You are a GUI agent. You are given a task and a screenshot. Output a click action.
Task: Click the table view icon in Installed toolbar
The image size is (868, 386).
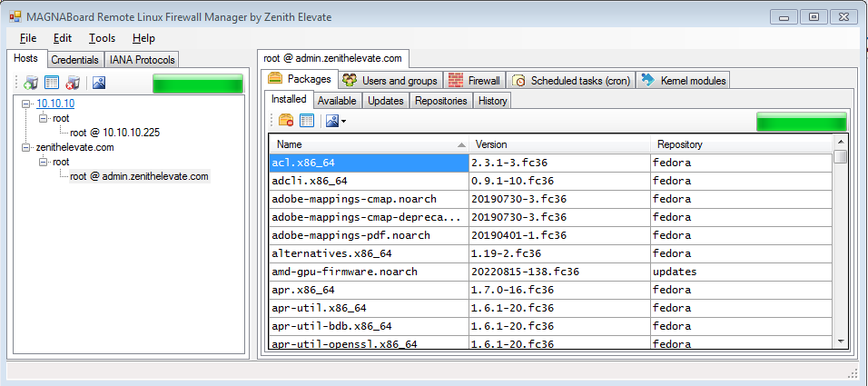[x=307, y=120]
